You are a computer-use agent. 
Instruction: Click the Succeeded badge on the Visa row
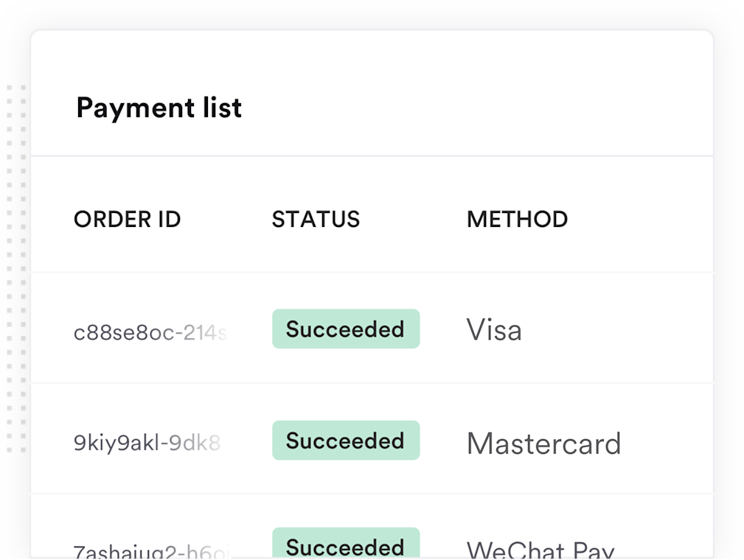coord(346,329)
